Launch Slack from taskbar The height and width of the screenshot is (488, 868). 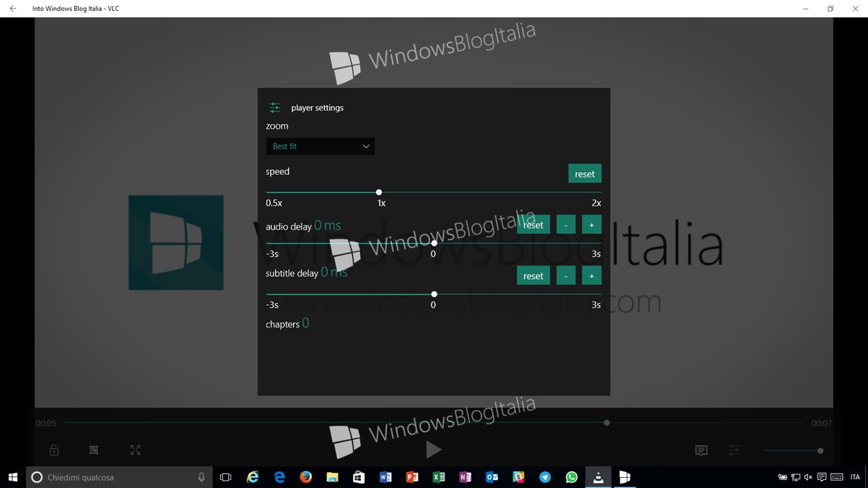click(518, 477)
